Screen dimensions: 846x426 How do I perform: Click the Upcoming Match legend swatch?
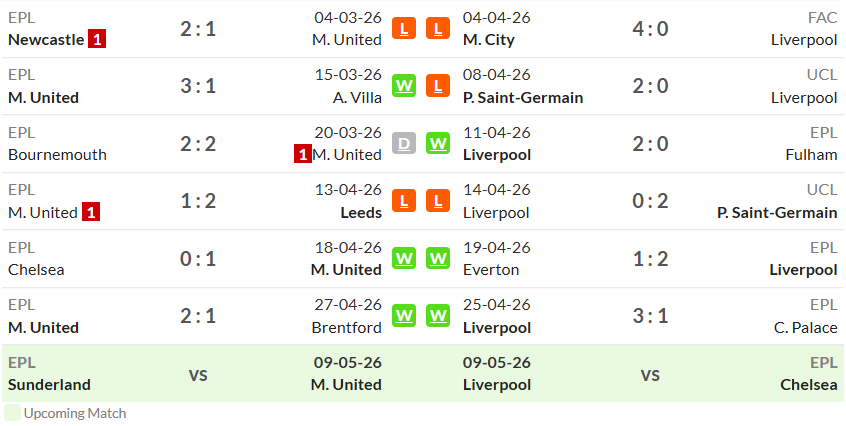pyautogui.click(x=12, y=413)
